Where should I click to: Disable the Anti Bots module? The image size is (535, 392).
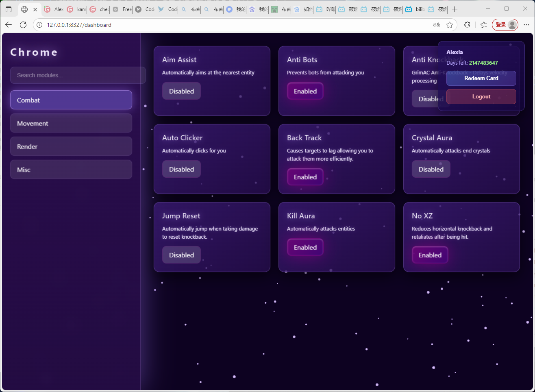click(305, 91)
